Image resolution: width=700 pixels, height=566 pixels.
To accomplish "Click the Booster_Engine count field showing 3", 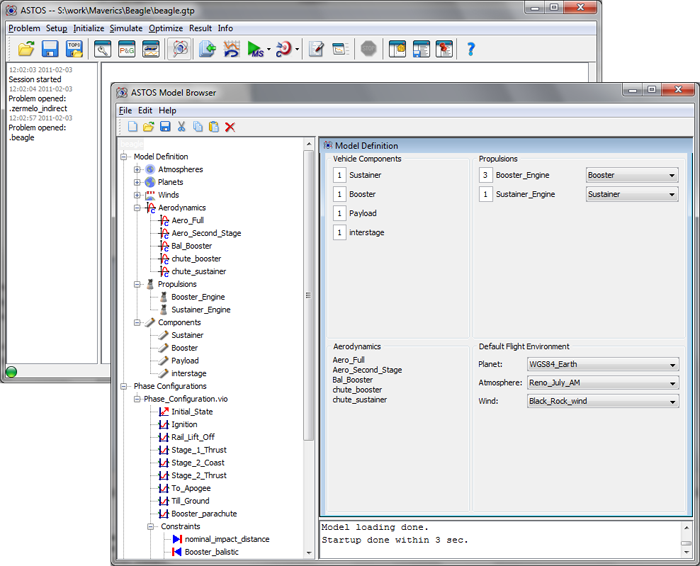I will (485, 175).
